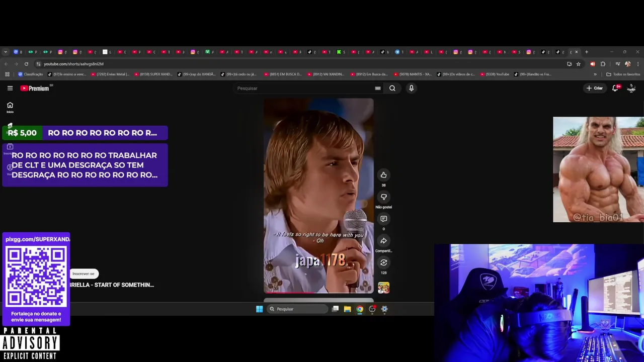Open Início in YouTube sidebar
Viewport: 644px width, 362px height.
[x=10, y=107]
